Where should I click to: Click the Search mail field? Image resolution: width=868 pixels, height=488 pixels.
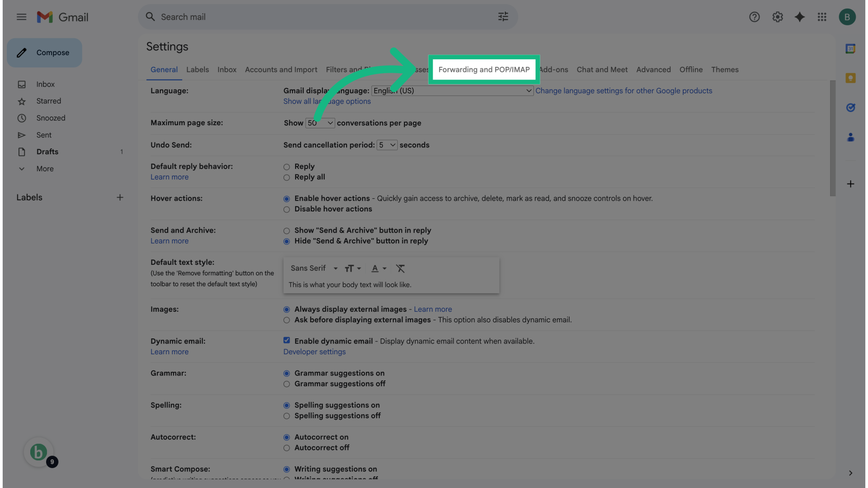click(x=328, y=17)
